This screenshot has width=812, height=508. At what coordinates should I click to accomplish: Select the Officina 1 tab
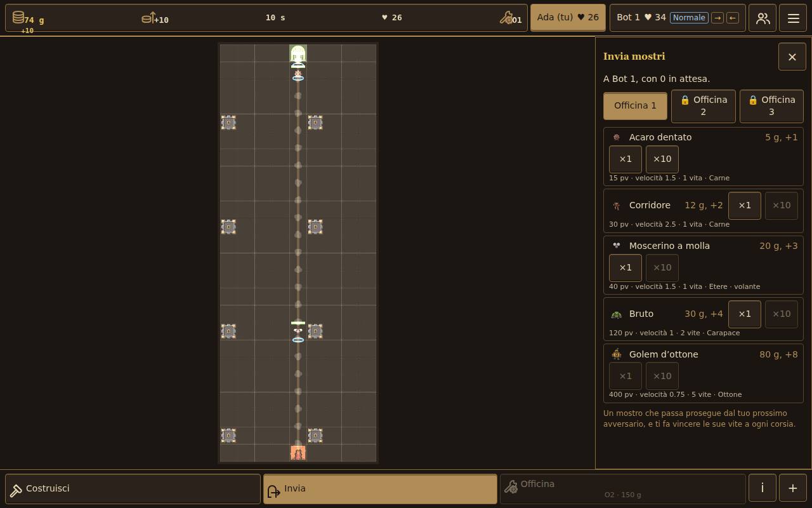(635, 105)
